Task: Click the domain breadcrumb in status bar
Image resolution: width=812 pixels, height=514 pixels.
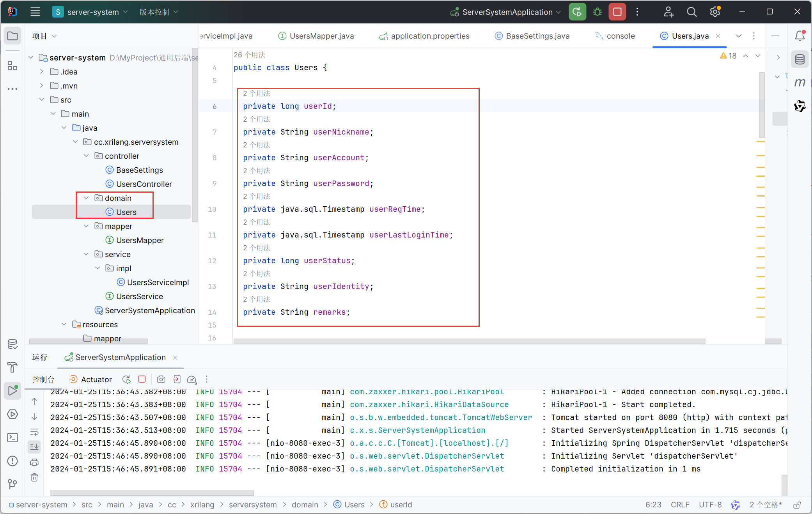Action: [x=305, y=505]
